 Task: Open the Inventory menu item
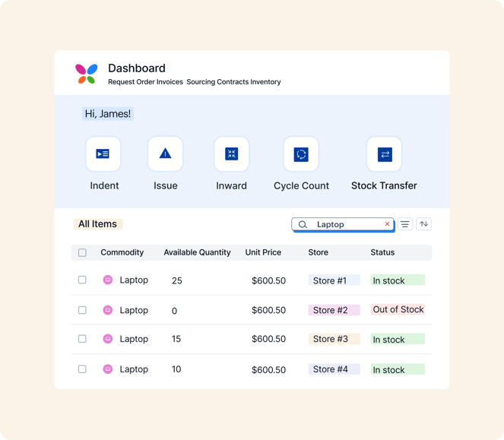[x=265, y=82]
